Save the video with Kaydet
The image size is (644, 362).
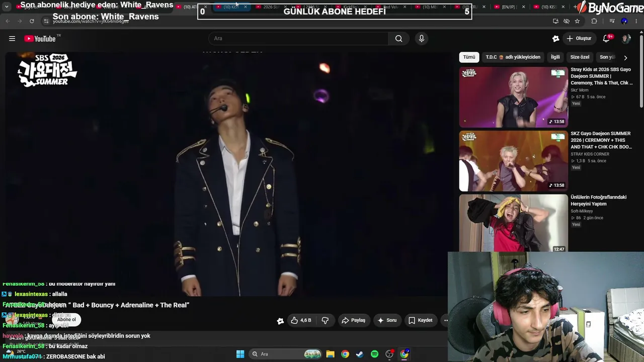(x=421, y=320)
